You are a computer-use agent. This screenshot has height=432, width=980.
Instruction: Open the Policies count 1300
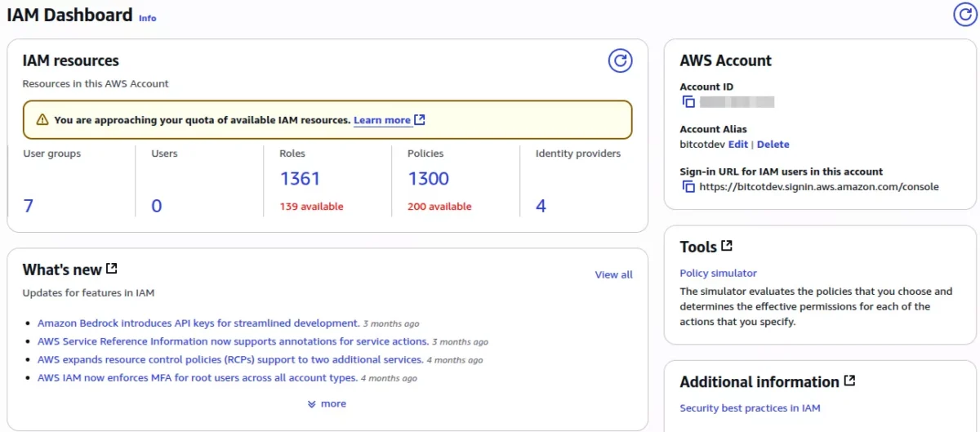[428, 179]
